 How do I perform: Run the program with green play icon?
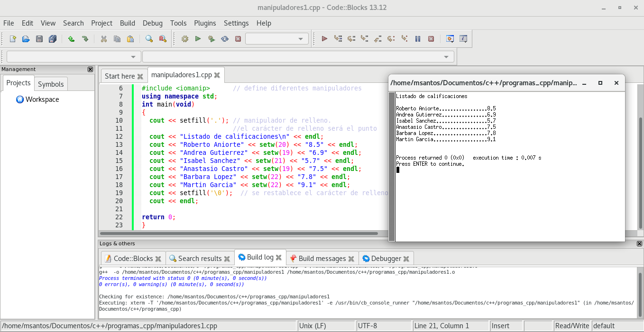click(x=198, y=39)
